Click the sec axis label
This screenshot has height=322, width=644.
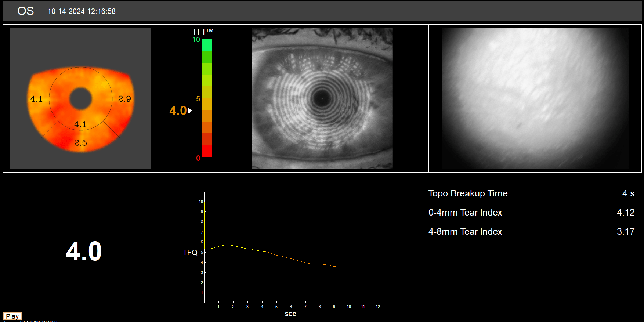point(290,314)
